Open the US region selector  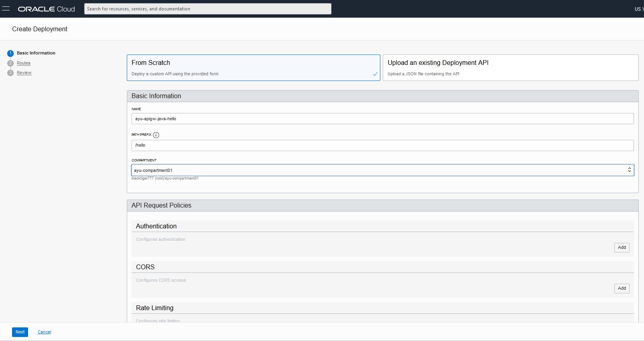click(638, 9)
